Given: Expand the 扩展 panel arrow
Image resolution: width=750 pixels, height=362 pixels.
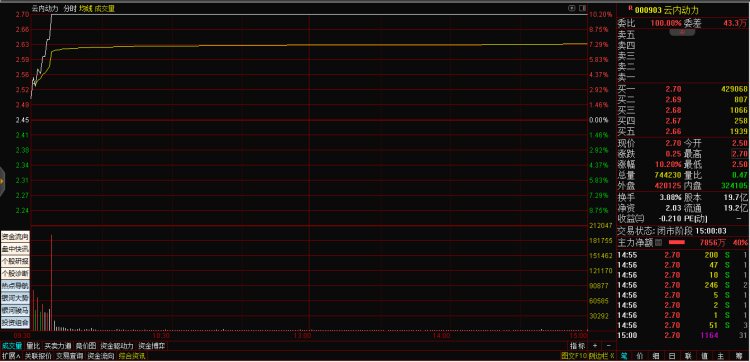Looking at the screenshot, I should point(11,356).
